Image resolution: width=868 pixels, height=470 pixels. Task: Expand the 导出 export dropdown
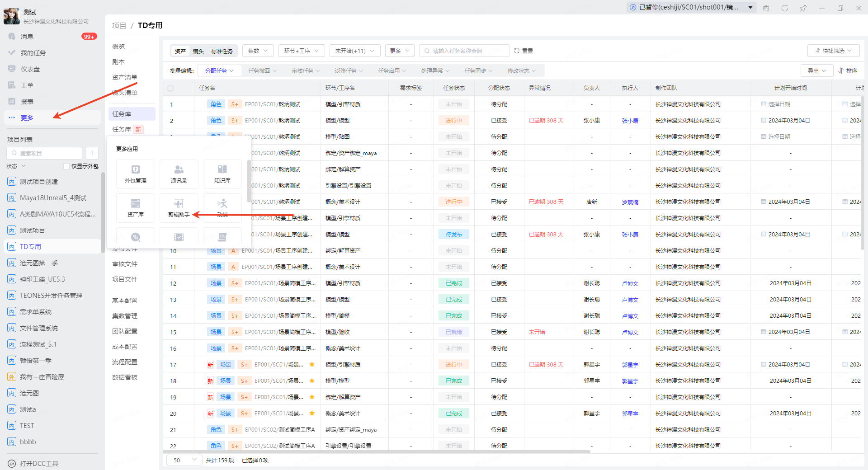pyautogui.click(x=816, y=71)
